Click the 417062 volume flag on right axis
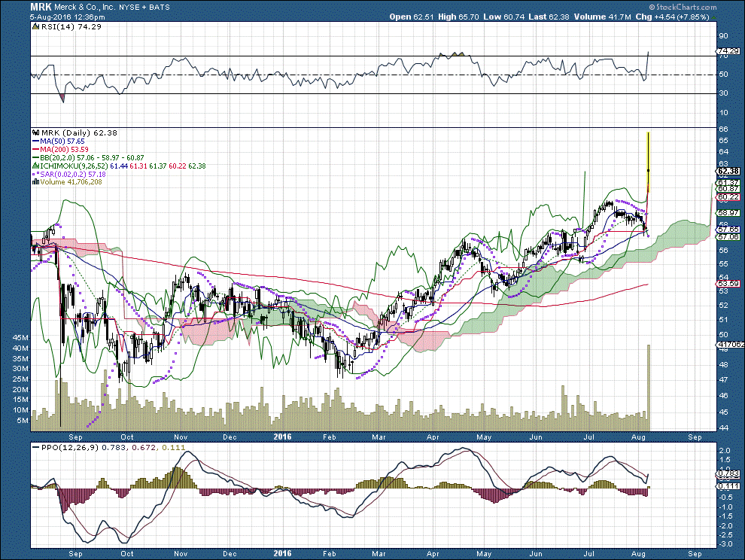 730,344
